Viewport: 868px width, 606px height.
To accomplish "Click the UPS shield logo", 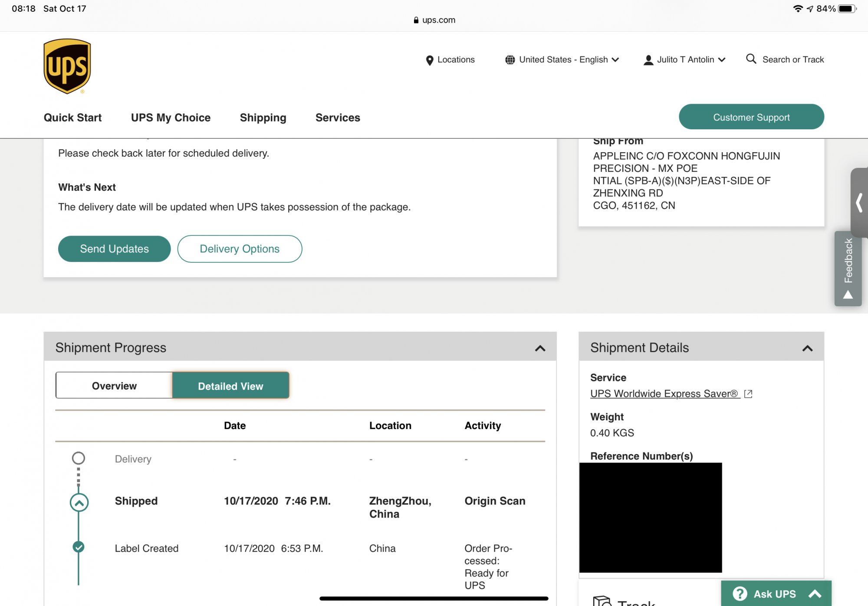I will click(67, 66).
